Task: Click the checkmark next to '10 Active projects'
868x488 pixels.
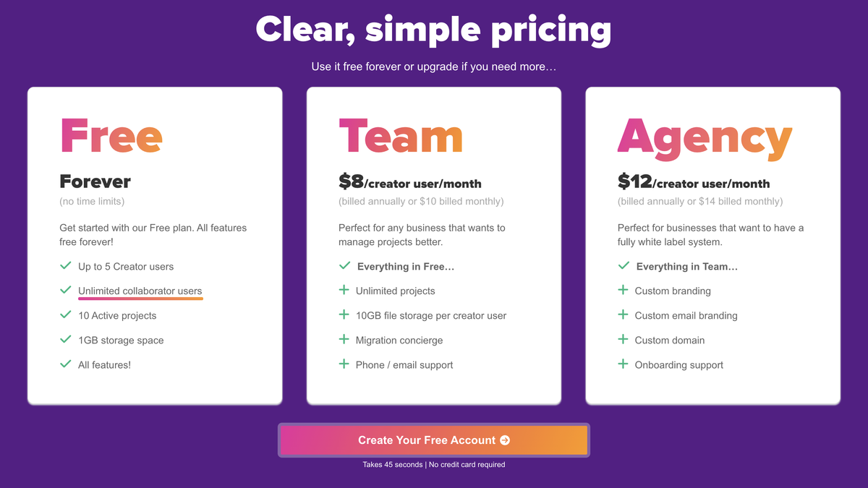Action: click(x=65, y=315)
